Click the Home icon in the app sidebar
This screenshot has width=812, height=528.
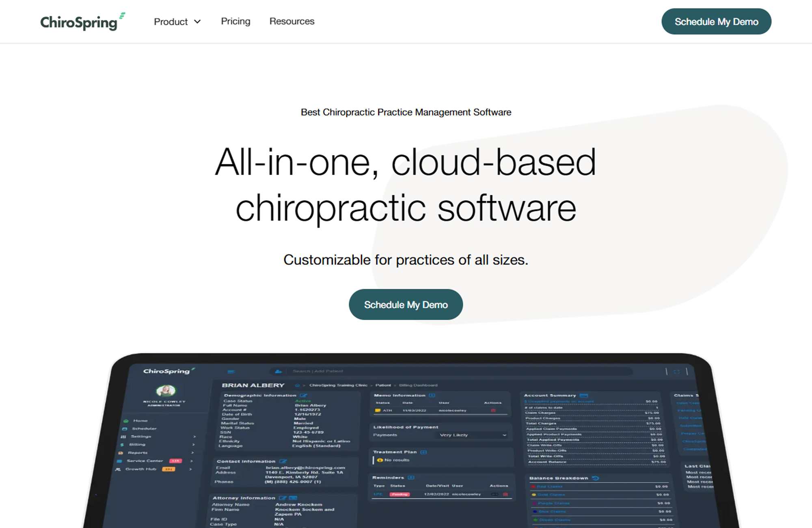(x=126, y=421)
